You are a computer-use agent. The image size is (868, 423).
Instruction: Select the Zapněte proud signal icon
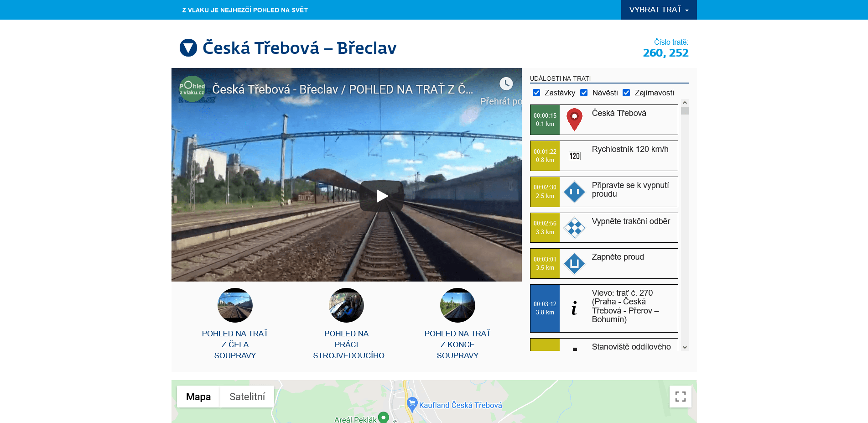[x=574, y=264]
